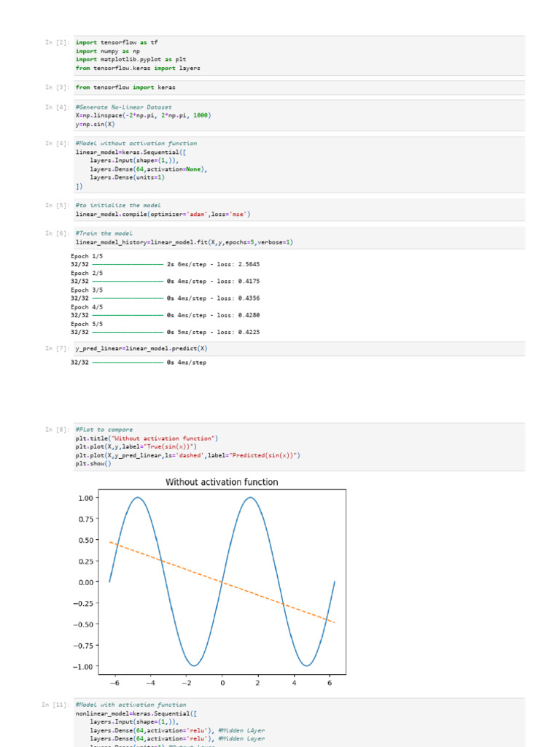Click the "In [7]:" cell prompt

(57, 348)
